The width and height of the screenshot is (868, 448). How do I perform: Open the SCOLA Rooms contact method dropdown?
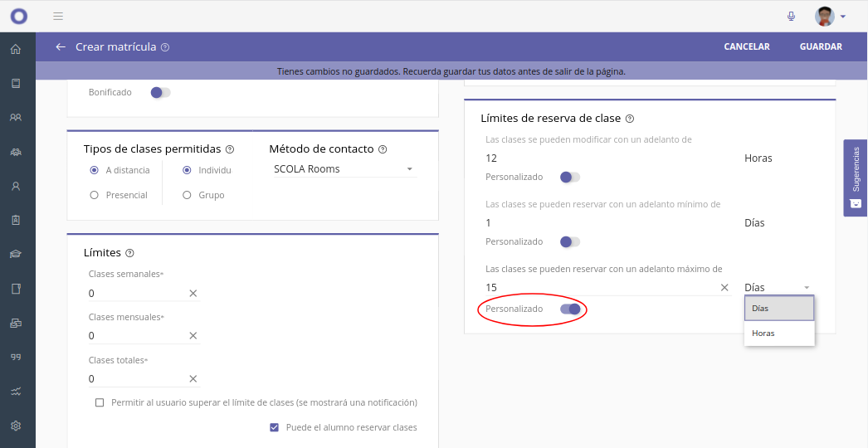pyautogui.click(x=343, y=169)
